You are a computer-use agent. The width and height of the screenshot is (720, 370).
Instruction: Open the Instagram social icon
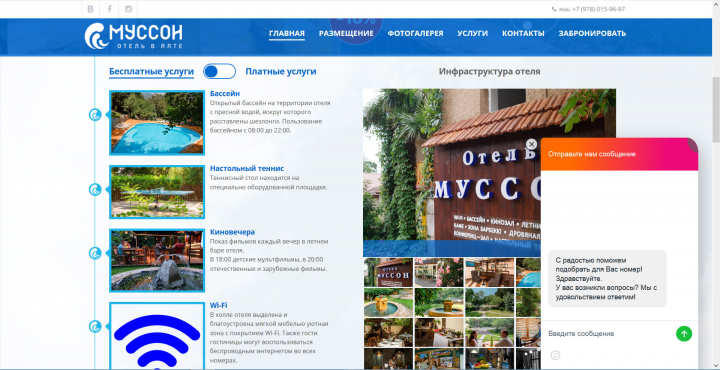(x=128, y=9)
